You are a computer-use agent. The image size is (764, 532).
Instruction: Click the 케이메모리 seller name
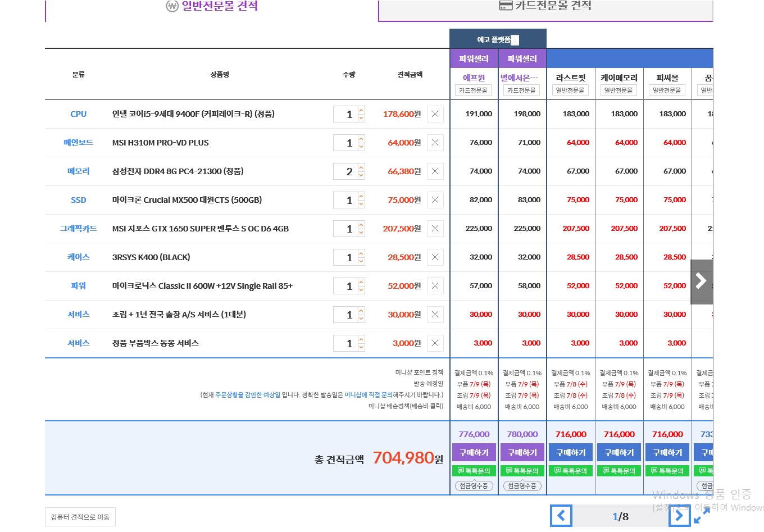(619, 78)
